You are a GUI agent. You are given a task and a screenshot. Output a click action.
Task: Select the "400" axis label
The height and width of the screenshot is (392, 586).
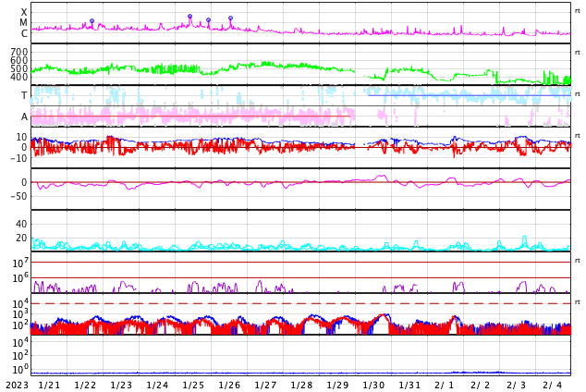(19, 77)
